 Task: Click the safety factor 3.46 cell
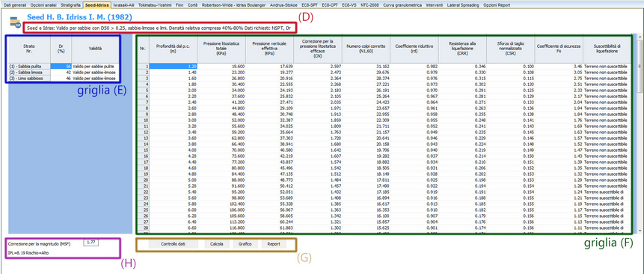[x=559, y=66]
